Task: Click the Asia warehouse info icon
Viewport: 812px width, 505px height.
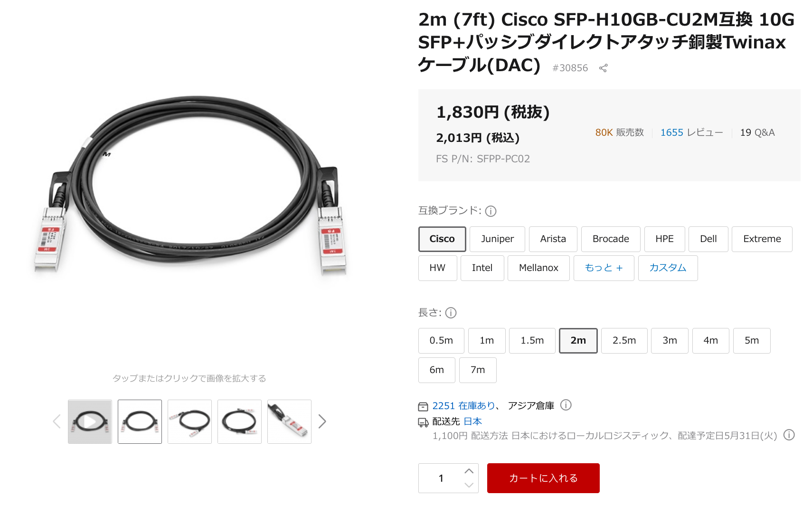Action: (566, 405)
